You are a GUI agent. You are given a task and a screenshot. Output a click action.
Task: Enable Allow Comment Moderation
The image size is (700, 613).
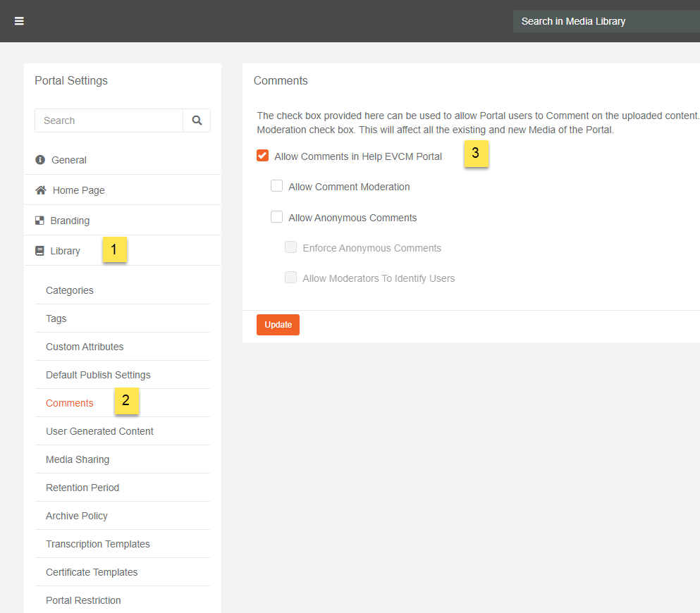[x=276, y=185]
